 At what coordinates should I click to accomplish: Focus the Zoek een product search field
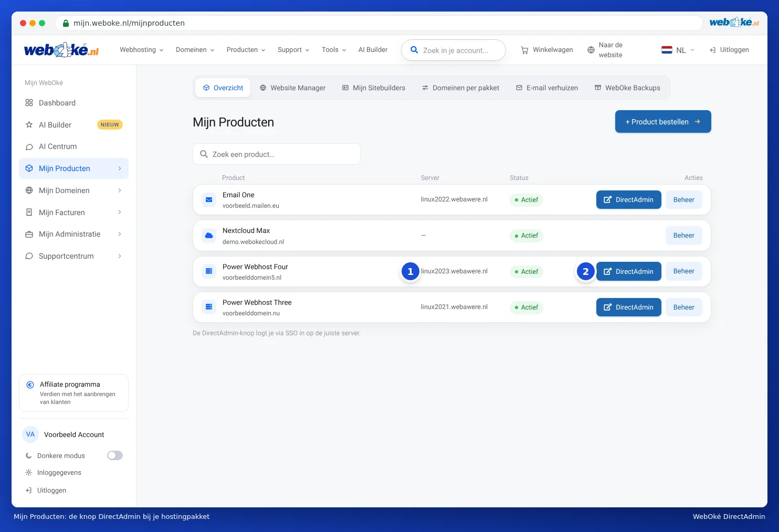tap(277, 154)
